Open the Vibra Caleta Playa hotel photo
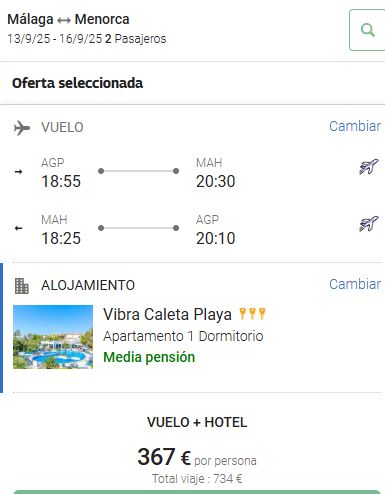This screenshot has height=494, width=385. coord(53,337)
